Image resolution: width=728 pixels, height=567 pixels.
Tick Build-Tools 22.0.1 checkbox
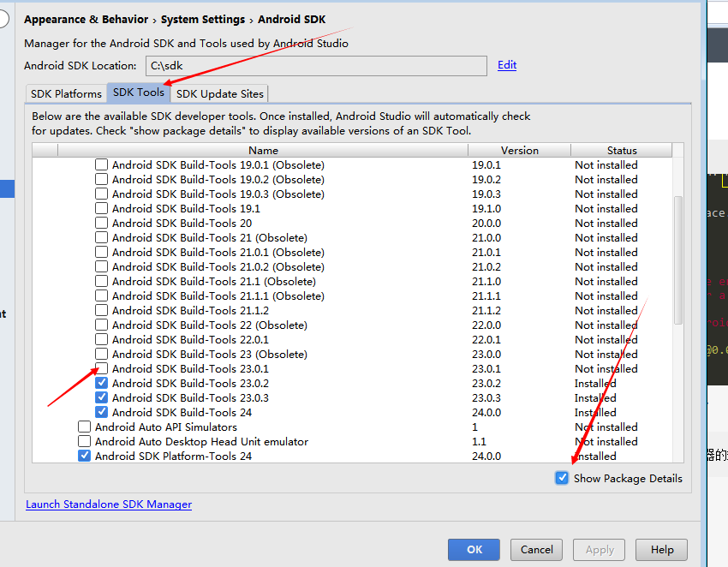coord(101,339)
